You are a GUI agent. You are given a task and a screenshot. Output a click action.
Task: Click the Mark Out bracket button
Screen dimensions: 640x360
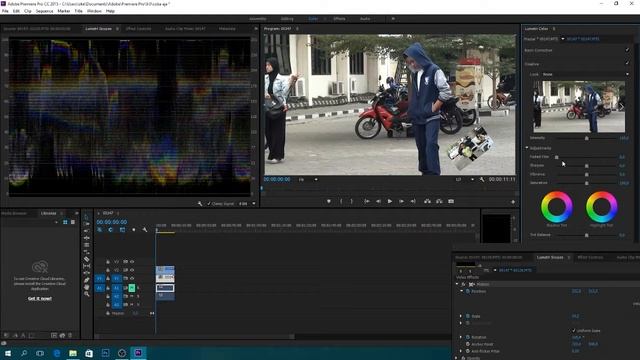[x=351, y=201]
